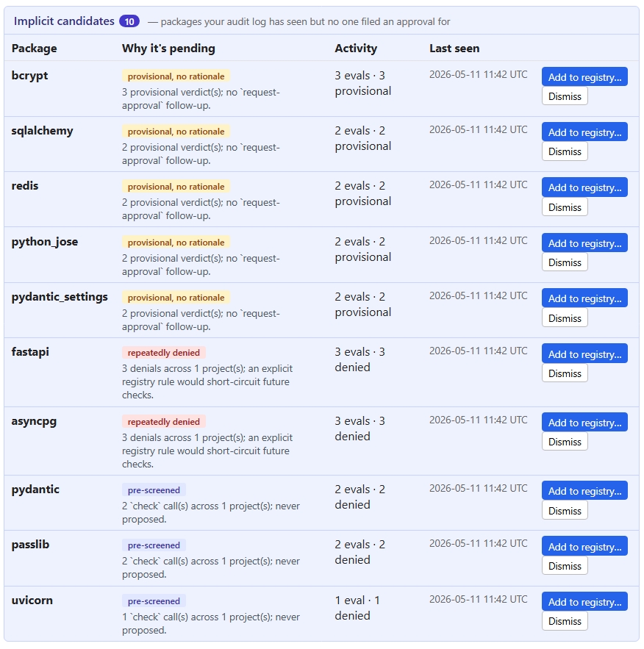Viewport: 644px width, 649px height.
Task: Select the fastapi package name
Action: pos(30,352)
